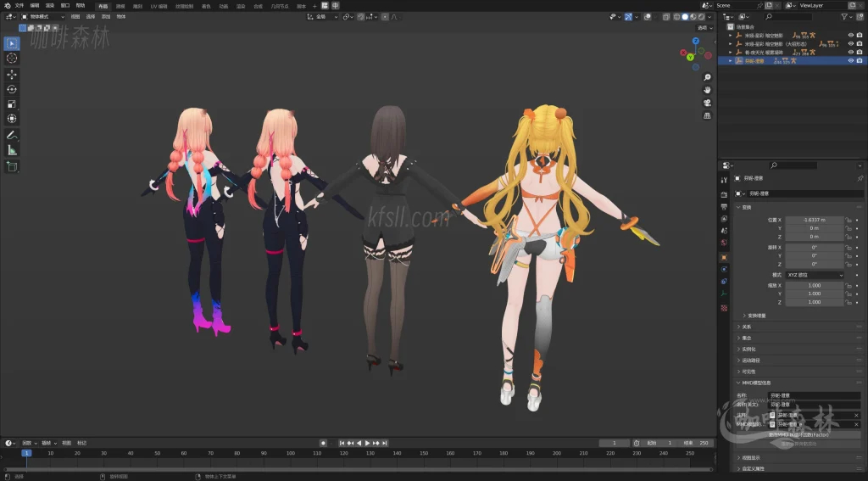Viewport: 868px width, 481px height.
Task: Open the File menu (文件)
Action: pyautogui.click(x=19, y=6)
